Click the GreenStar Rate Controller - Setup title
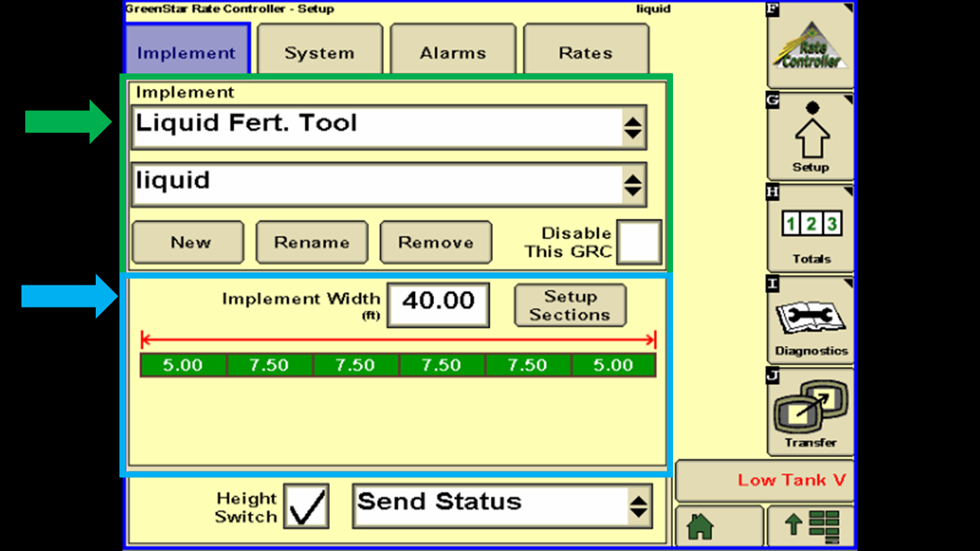The width and height of the screenshot is (980, 551). point(230,9)
